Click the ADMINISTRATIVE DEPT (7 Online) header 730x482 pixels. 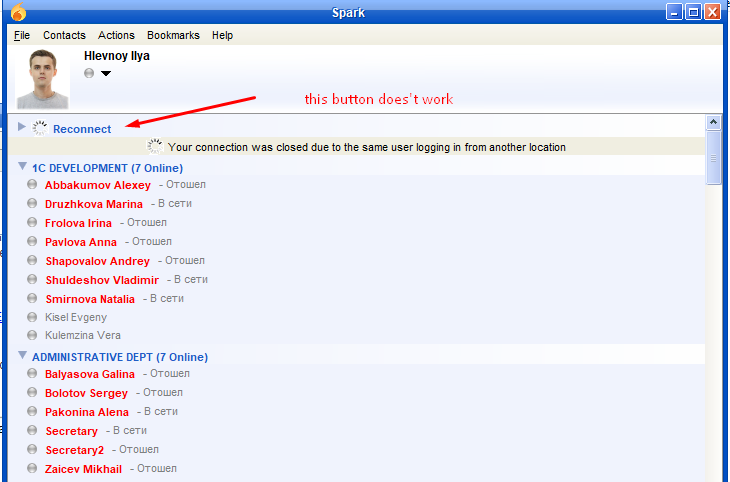click(x=120, y=357)
